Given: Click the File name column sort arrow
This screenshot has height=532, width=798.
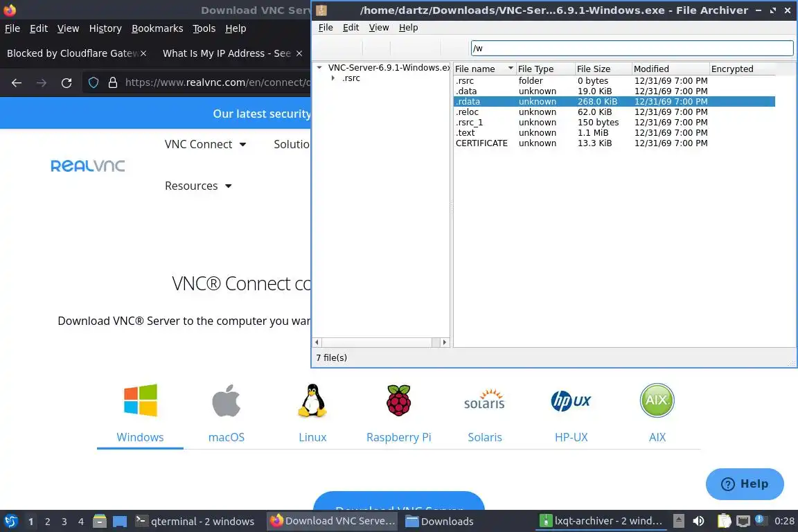Looking at the screenshot, I should [511, 68].
